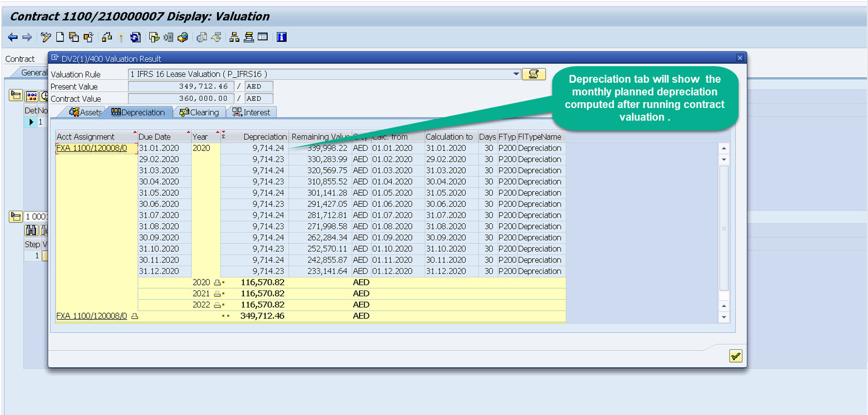Open the General tab in Contract window

pos(34,73)
